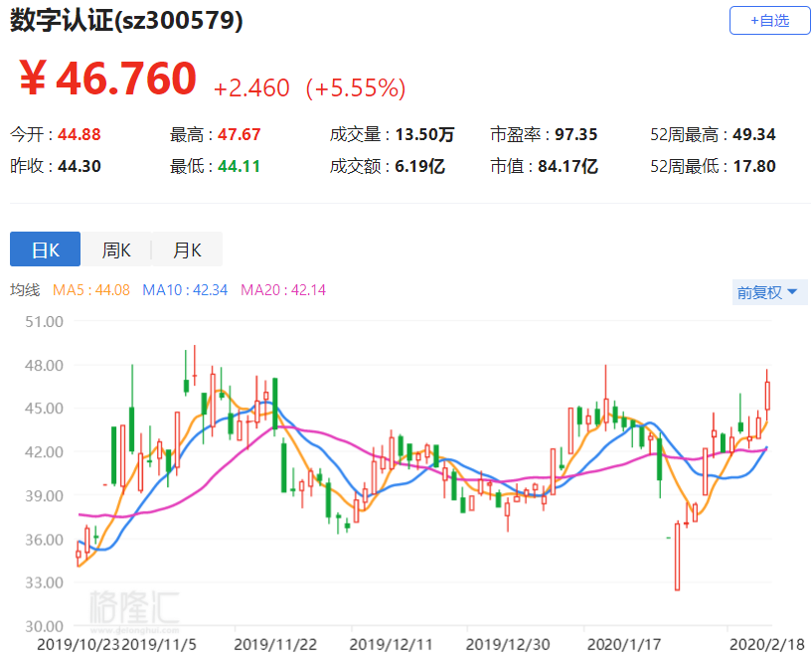This screenshot has width=812, height=660.
Task: Click the 48.00 y-axis label
Action: [x=44, y=365]
